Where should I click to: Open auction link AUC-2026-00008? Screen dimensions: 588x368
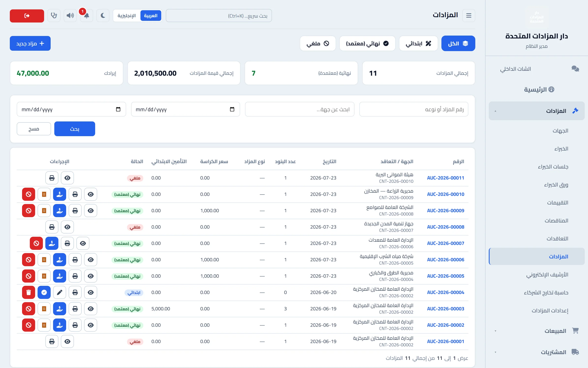(446, 227)
